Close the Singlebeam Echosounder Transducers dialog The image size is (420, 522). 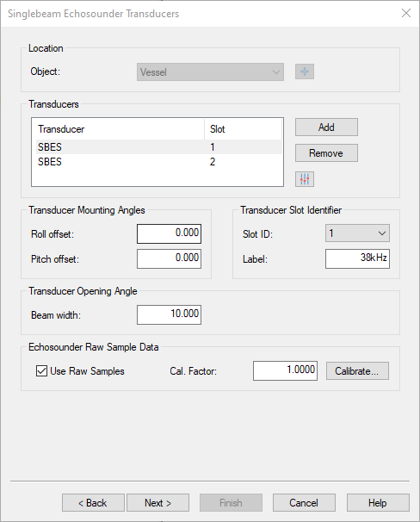click(x=406, y=13)
